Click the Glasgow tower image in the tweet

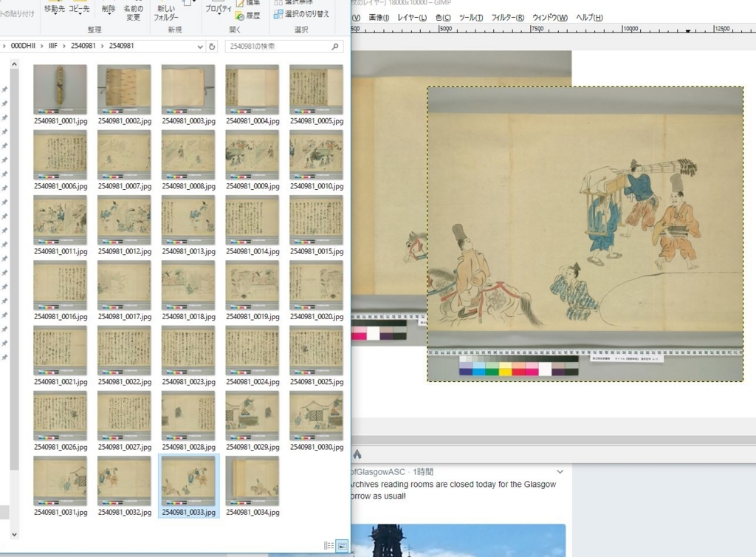click(458, 540)
